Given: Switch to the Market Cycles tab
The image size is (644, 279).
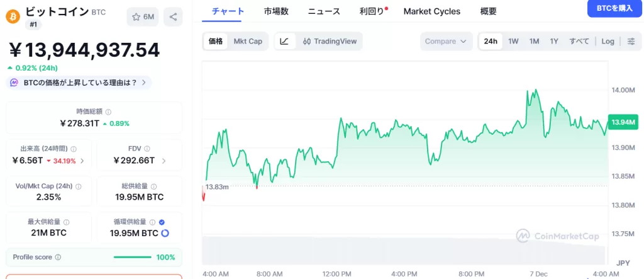Looking at the screenshot, I should point(431,11).
